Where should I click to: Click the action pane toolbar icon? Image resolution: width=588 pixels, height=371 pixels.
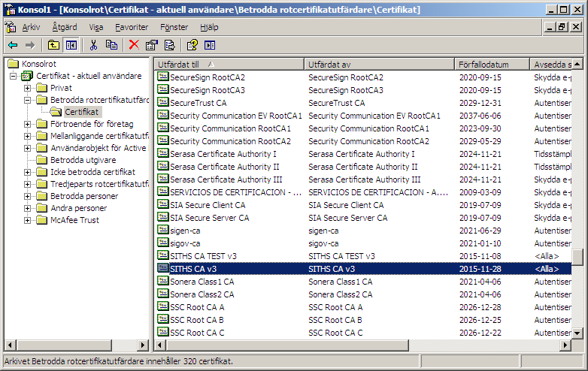pos(210,45)
